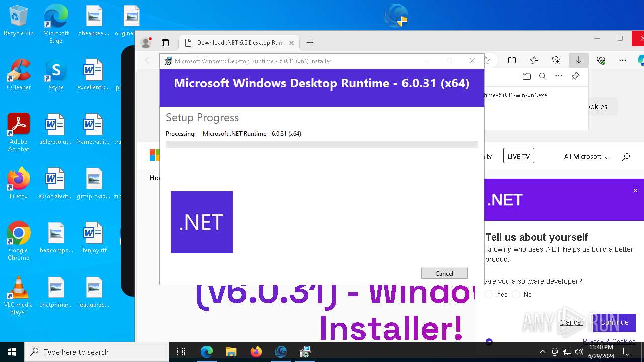Open Firefox desktop shortcut
Image resolution: width=644 pixels, height=362 pixels.
point(19,184)
